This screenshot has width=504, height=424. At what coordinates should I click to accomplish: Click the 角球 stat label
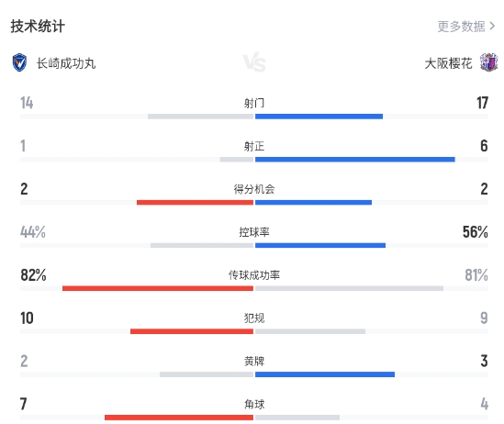254,404
